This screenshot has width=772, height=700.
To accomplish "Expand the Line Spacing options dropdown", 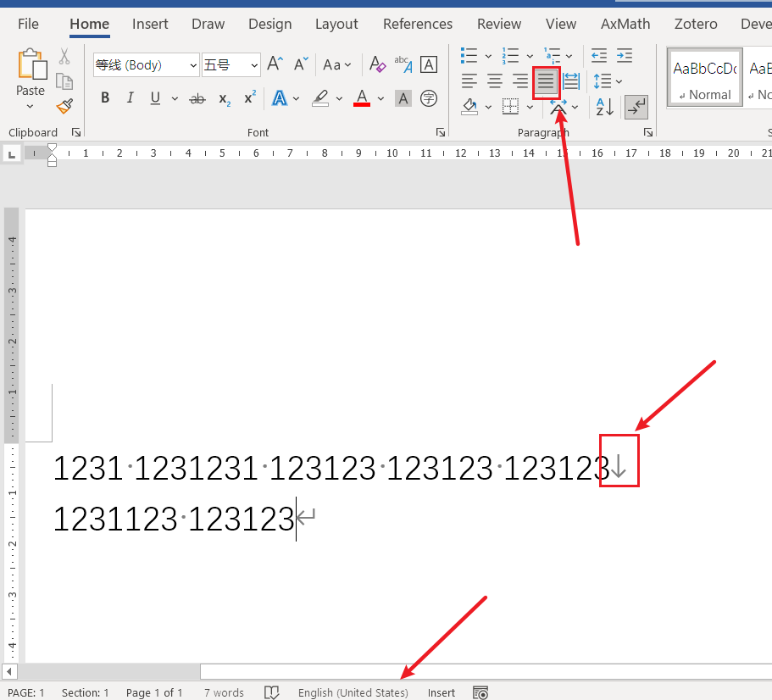I will point(619,81).
